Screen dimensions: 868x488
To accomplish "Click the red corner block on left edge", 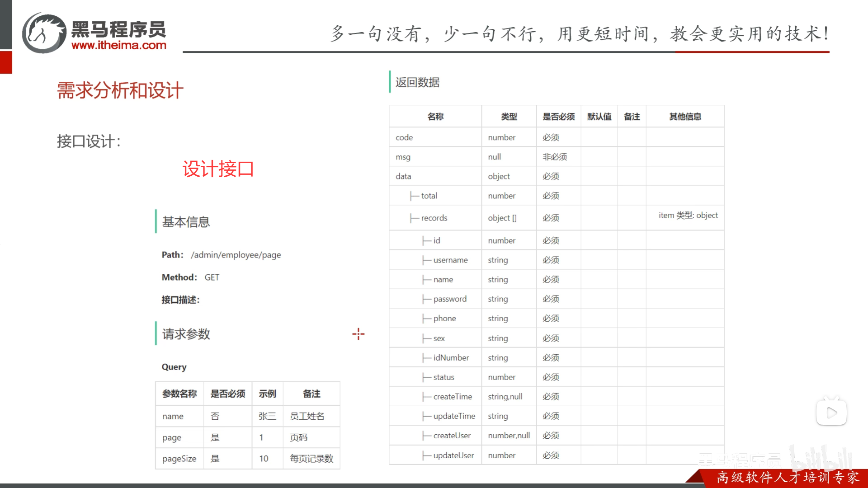I will coord(5,62).
